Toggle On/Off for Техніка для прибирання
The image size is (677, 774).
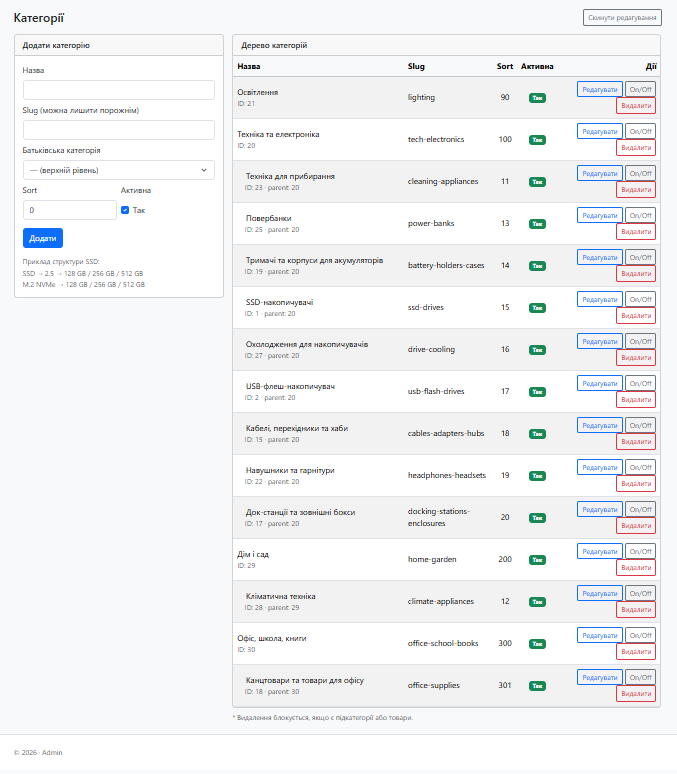point(640,173)
